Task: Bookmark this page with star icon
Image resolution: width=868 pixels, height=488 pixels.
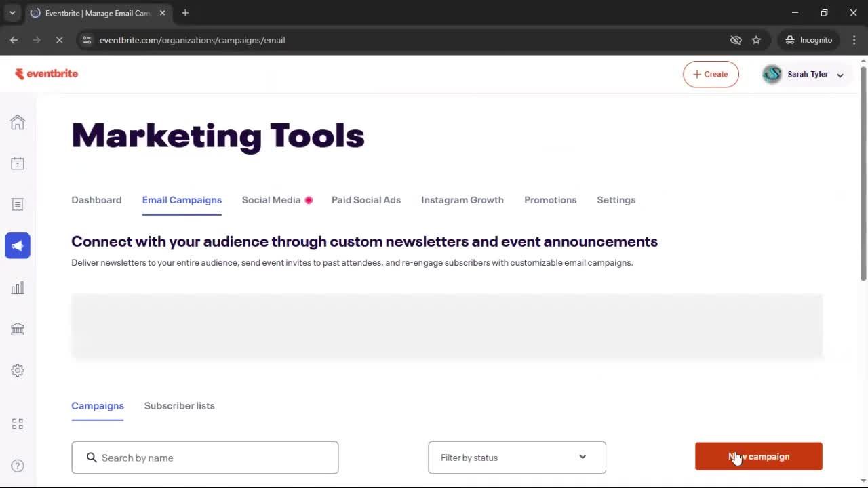Action: point(756,40)
